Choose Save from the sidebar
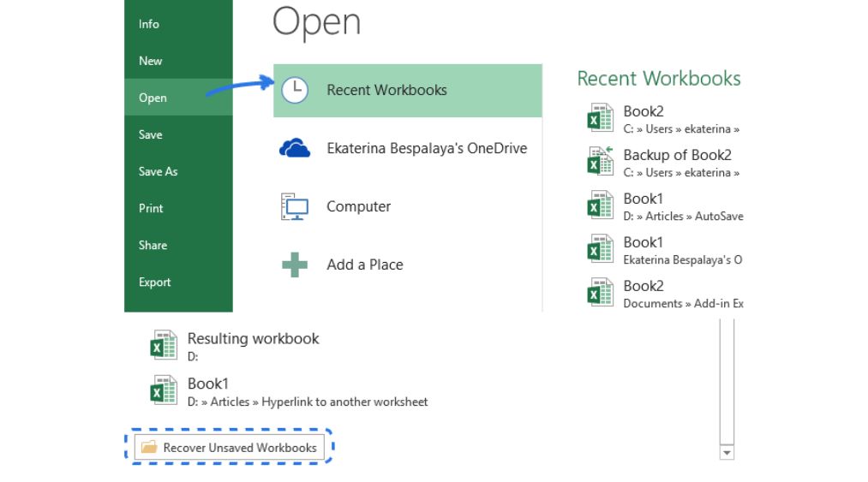Screen dimensions: 868x482 (x=178, y=134)
